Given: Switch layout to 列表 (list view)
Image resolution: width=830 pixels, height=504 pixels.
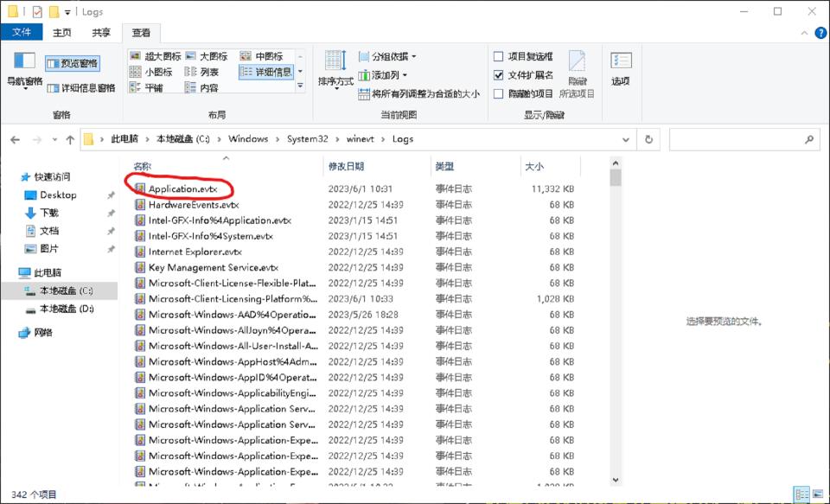Looking at the screenshot, I should (x=206, y=71).
